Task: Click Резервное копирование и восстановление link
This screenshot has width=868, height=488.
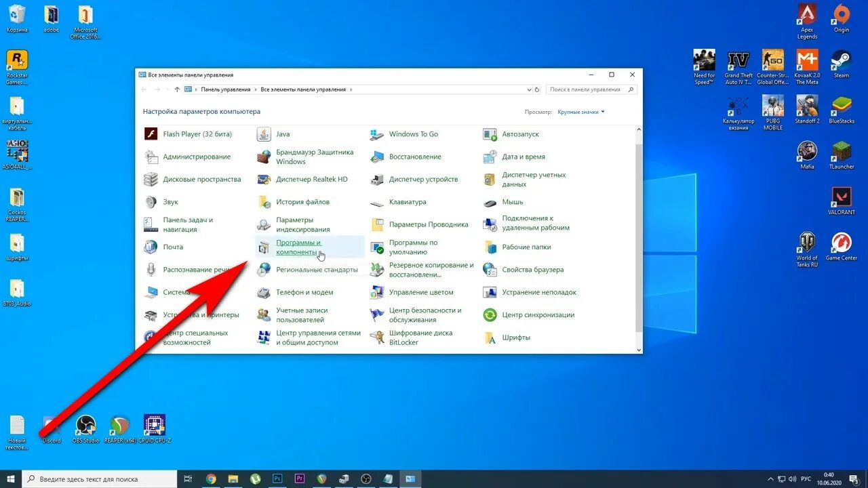Action: [431, 270]
